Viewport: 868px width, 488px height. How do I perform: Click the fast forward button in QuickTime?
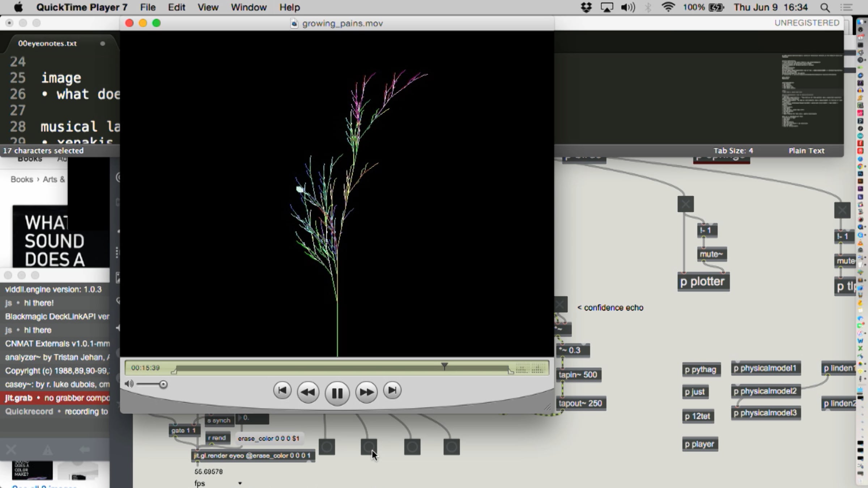pos(366,392)
